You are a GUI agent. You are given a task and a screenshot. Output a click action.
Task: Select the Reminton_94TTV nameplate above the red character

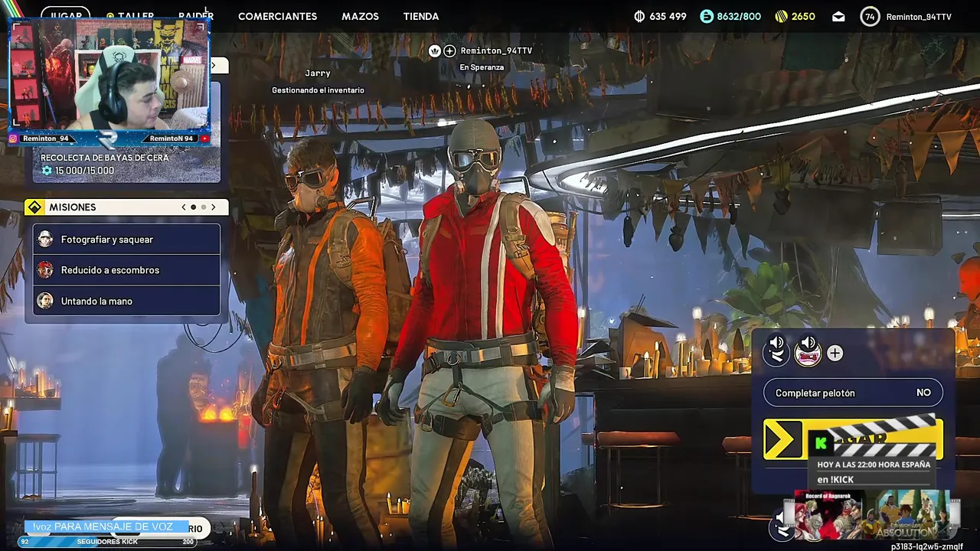tap(496, 51)
